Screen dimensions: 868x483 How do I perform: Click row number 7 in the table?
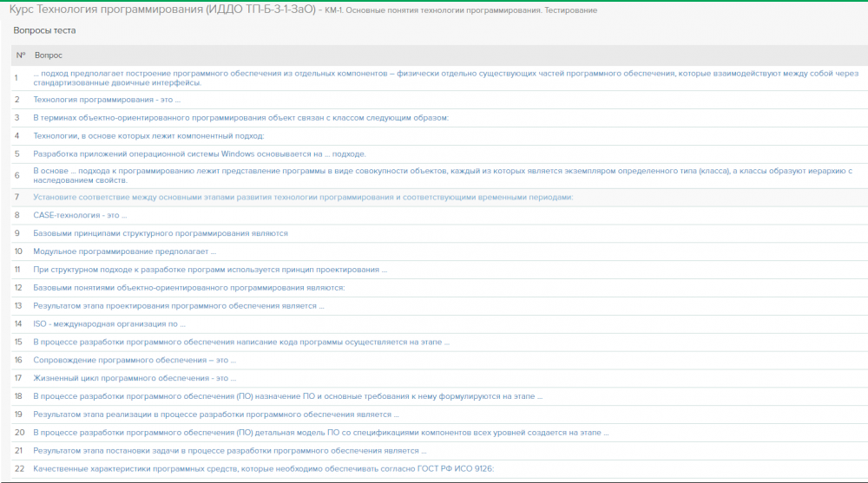[x=16, y=197]
